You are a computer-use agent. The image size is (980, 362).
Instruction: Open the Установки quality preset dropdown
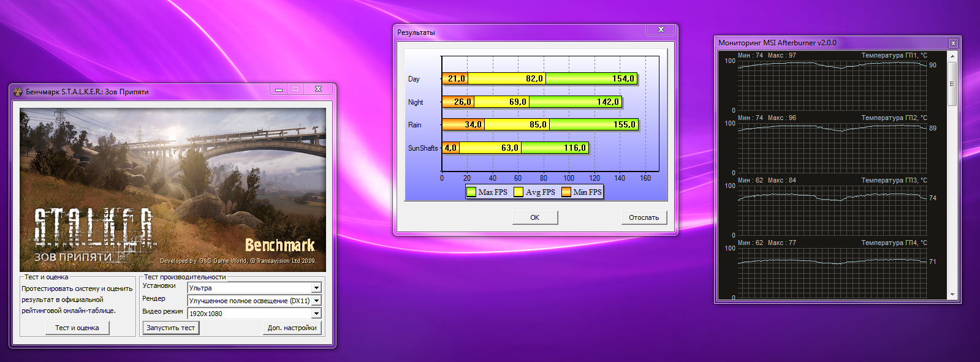pos(316,288)
